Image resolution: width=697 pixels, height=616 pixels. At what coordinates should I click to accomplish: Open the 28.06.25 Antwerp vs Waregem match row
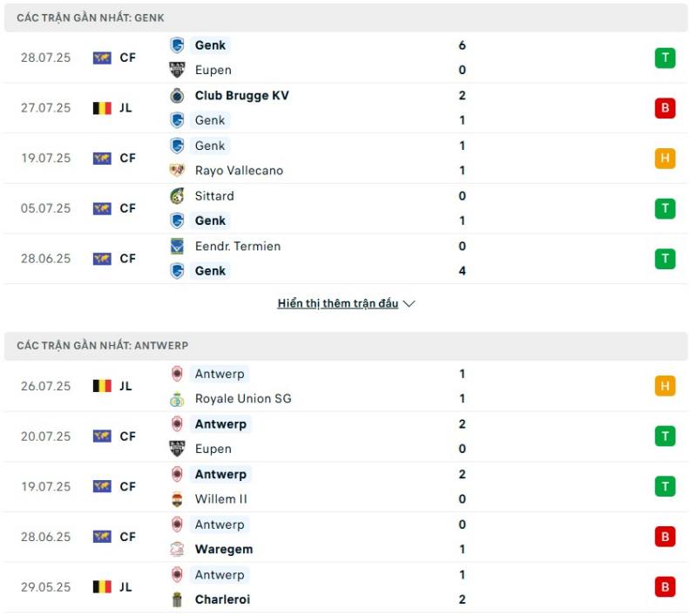pyautogui.click(x=346, y=537)
